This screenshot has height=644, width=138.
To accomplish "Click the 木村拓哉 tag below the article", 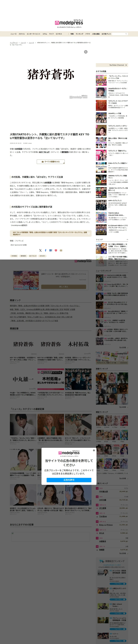I will (x=14, y=256).
